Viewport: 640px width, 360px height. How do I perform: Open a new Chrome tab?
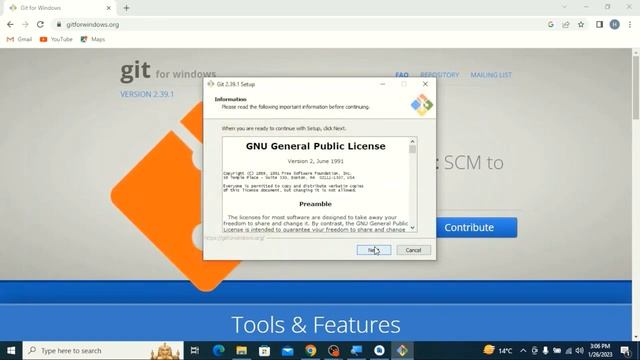coord(127,8)
